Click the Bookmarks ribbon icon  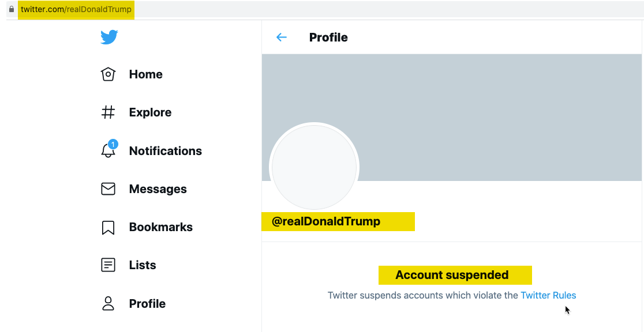coord(108,227)
